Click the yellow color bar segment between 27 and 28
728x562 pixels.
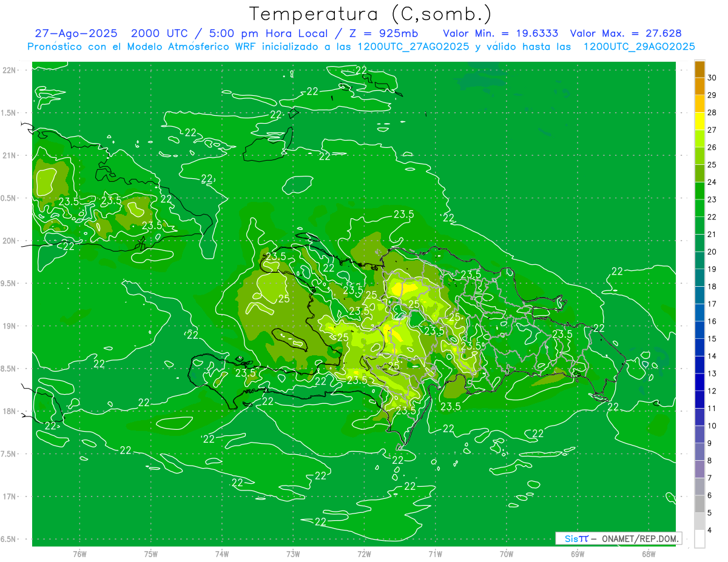pyautogui.click(x=699, y=121)
